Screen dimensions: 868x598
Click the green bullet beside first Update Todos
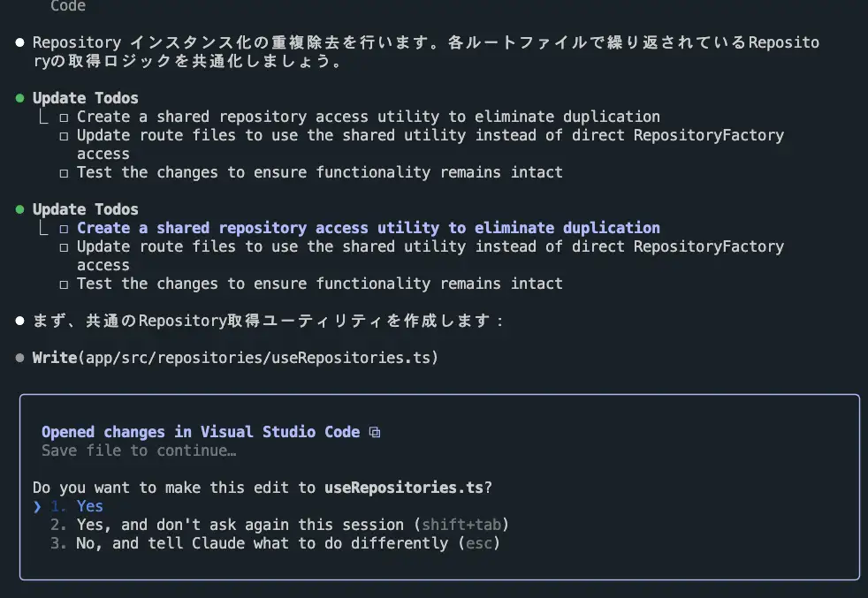pyautogui.click(x=20, y=98)
